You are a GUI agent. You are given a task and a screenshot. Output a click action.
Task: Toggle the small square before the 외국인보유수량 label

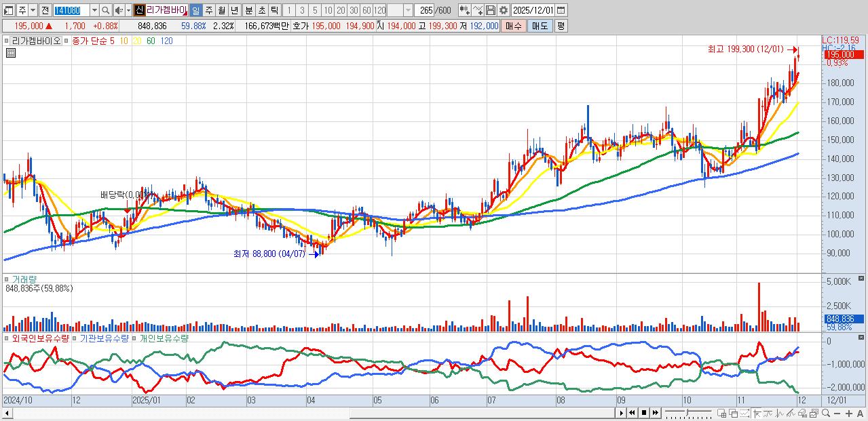[x=6, y=337]
